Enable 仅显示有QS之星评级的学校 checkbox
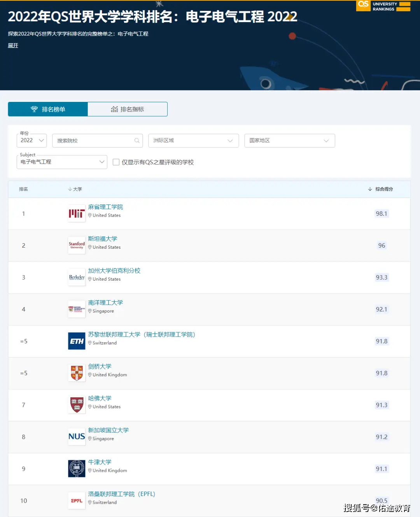420x517 pixels. [116, 162]
